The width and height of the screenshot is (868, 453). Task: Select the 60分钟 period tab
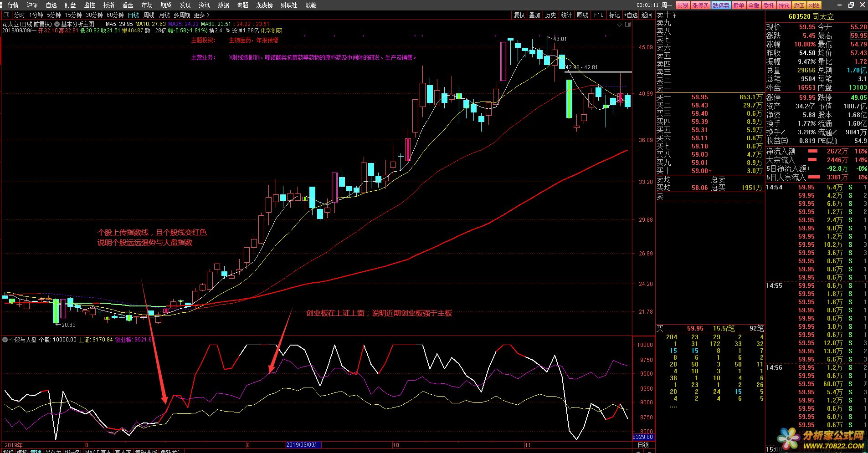pos(115,15)
